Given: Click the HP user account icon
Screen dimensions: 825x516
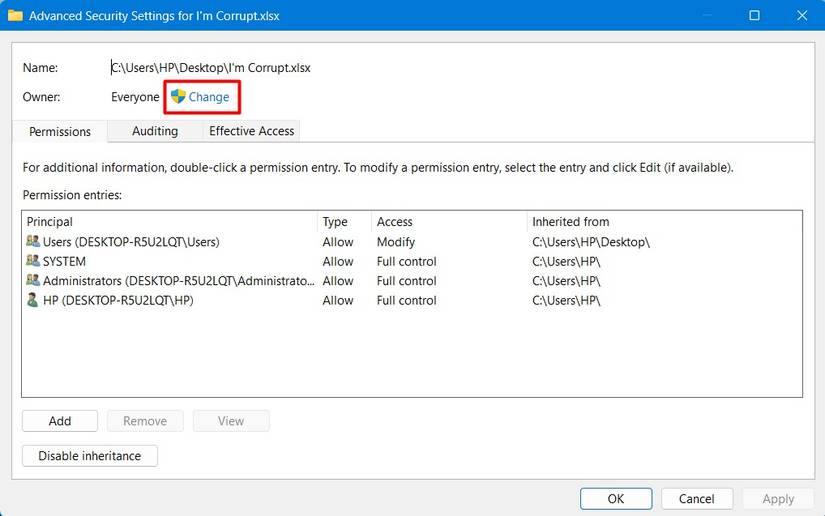Looking at the screenshot, I should [x=33, y=300].
